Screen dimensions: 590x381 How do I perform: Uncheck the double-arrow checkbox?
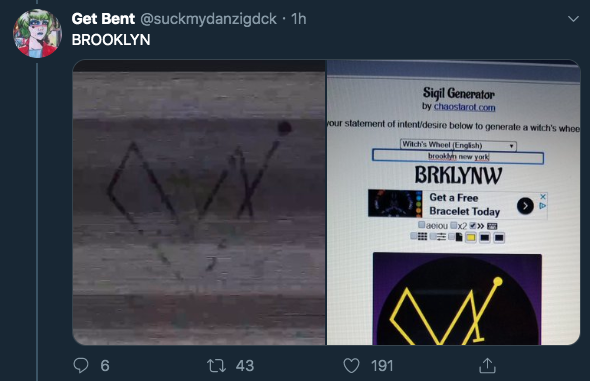pos(473,226)
